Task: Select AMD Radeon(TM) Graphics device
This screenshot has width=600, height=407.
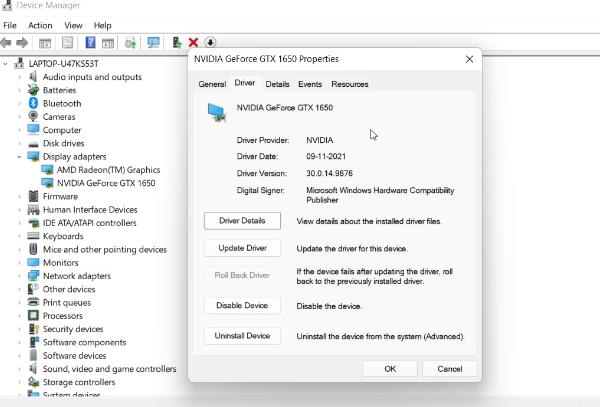Action: click(108, 170)
